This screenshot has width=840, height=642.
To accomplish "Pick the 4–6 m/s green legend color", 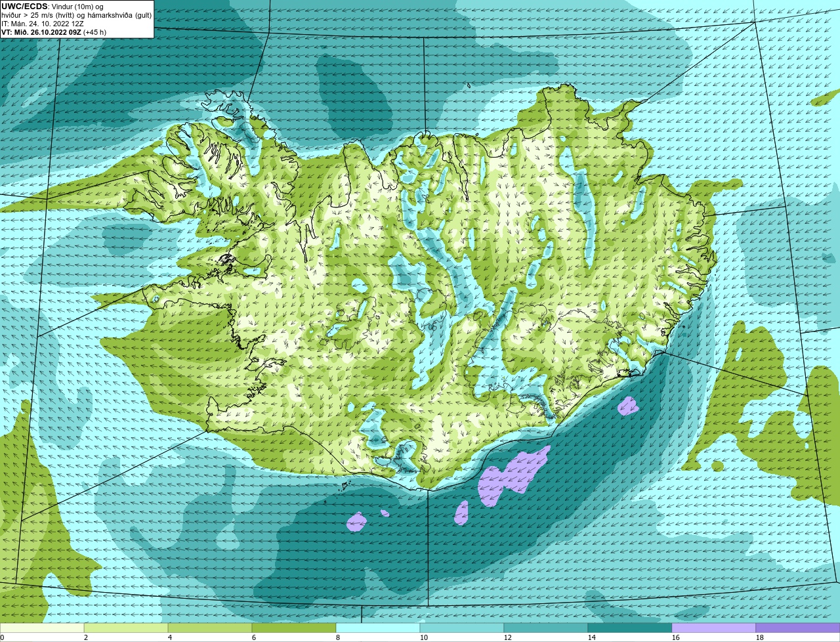I will (x=210, y=628).
